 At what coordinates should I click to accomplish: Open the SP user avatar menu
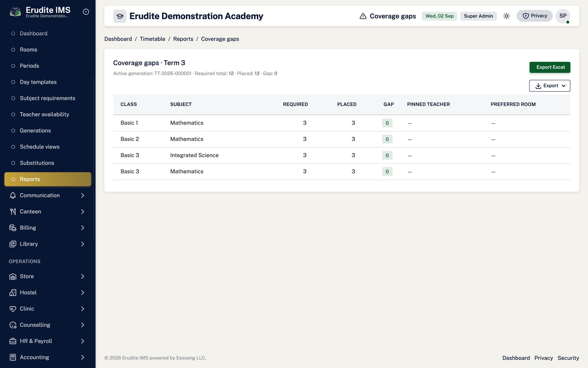click(563, 16)
